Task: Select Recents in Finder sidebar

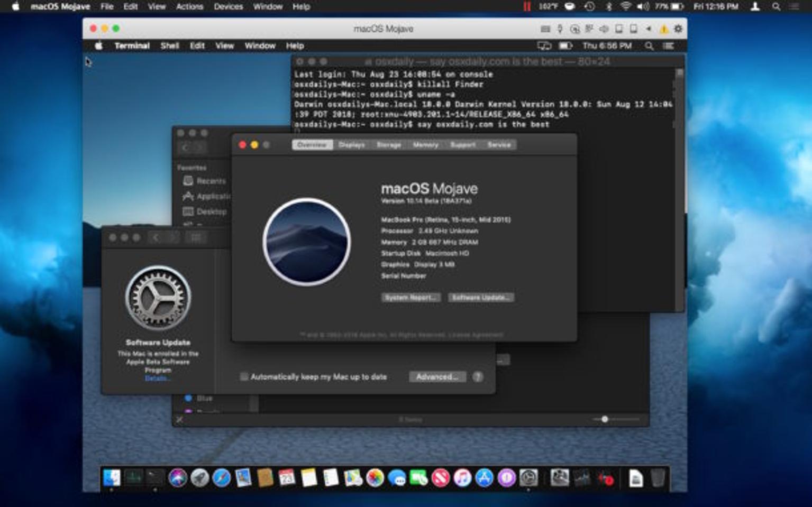Action: point(204,181)
